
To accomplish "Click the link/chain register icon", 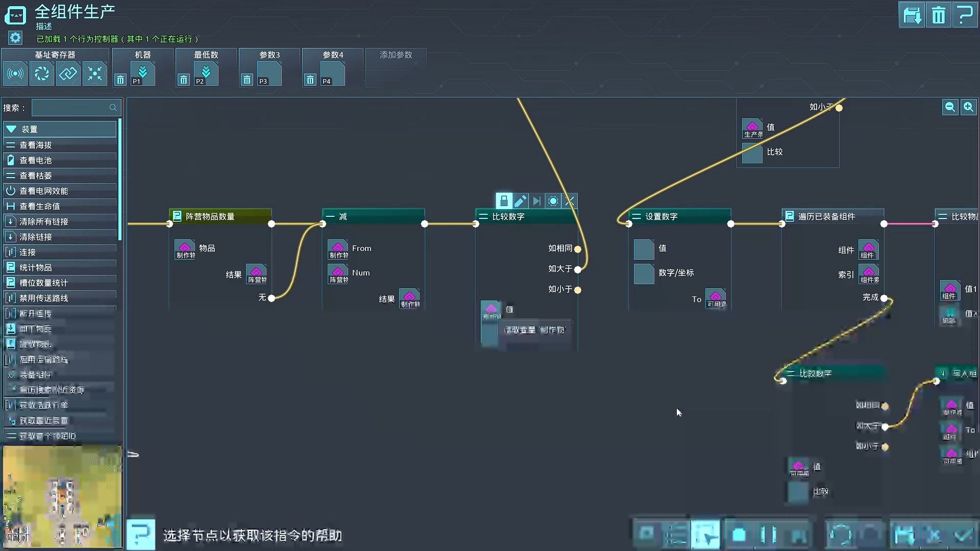I will pyautogui.click(x=68, y=73).
